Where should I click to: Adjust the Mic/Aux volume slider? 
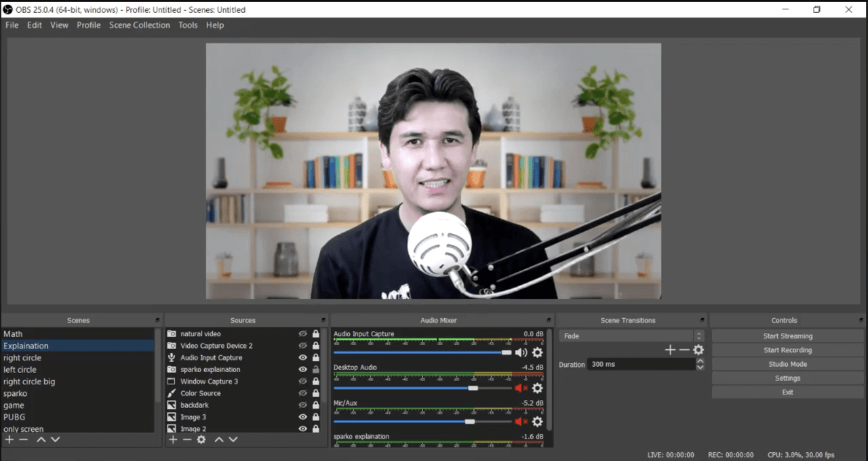469,422
